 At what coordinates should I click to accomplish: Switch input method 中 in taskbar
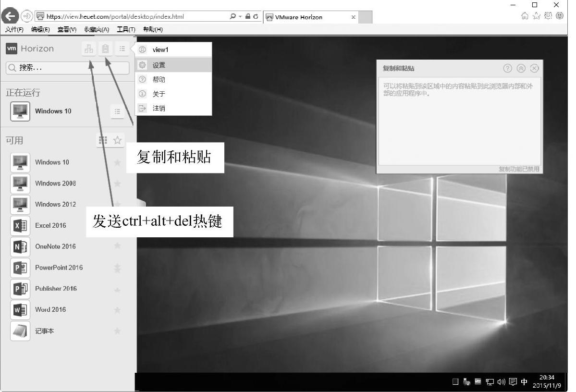click(x=524, y=382)
